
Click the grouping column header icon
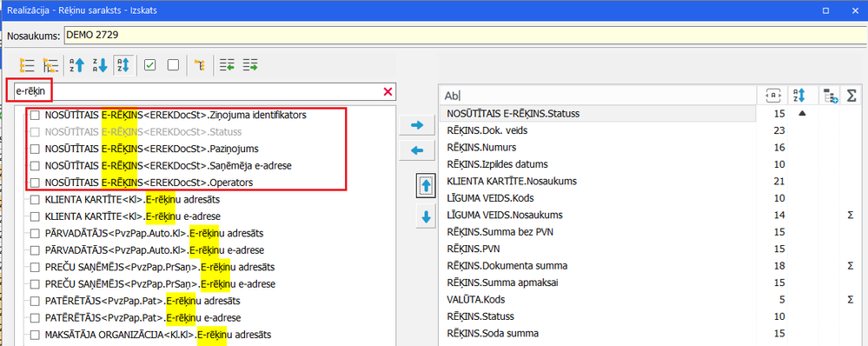[832, 96]
